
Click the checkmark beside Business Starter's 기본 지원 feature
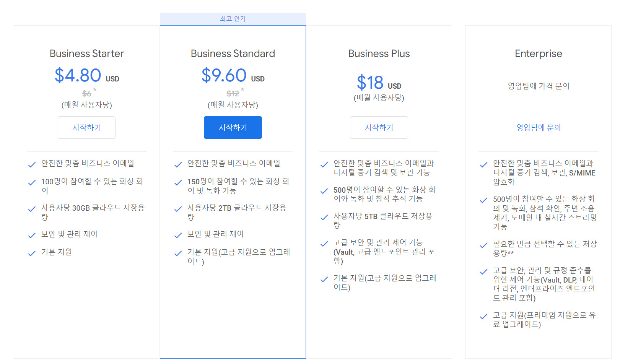[32, 253]
